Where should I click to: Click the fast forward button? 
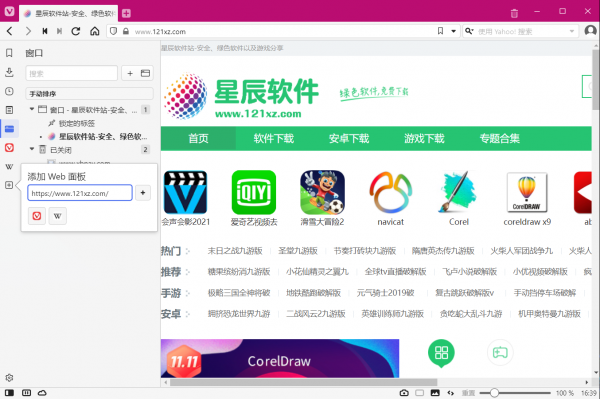coord(59,31)
